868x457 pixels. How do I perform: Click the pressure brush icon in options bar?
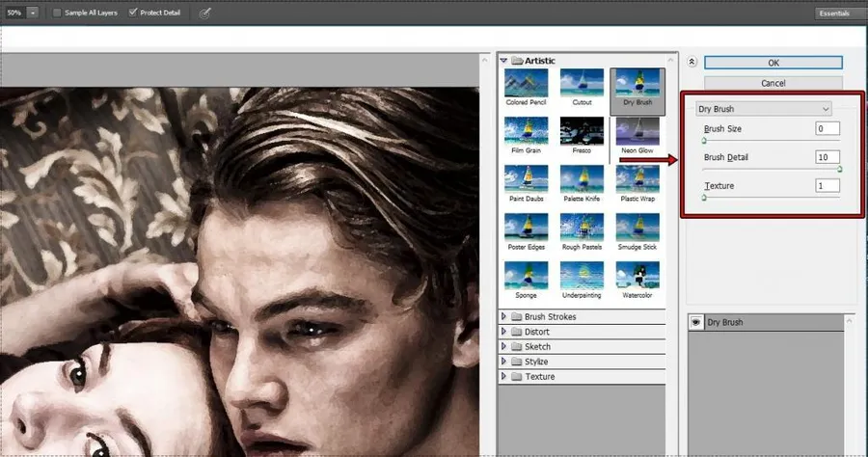point(204,13)
